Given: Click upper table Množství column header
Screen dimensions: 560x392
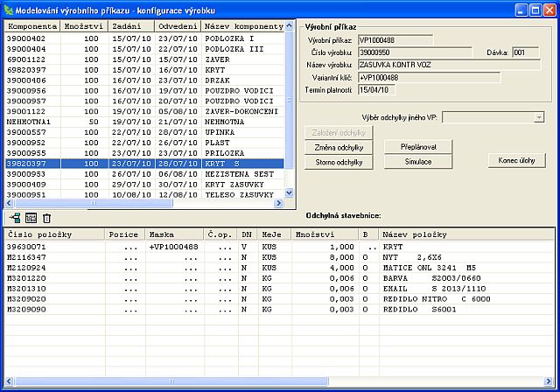Looking at the screenshot, I should 84,26.
